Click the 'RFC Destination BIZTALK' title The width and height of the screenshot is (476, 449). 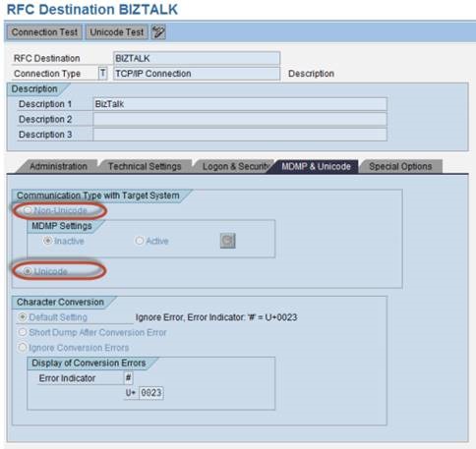(92, 9)
